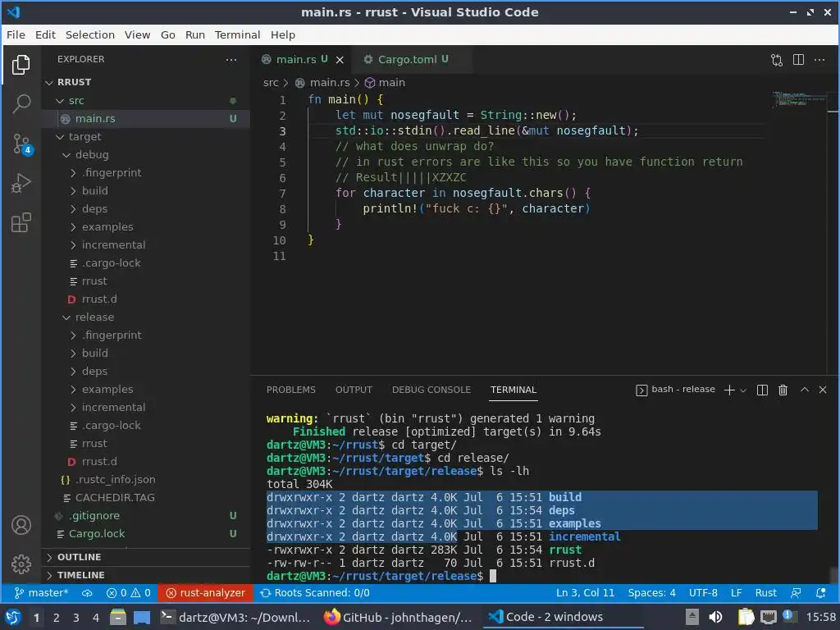
Task: Click the feedback icon in status bar
Action: (x=796, y=592)
